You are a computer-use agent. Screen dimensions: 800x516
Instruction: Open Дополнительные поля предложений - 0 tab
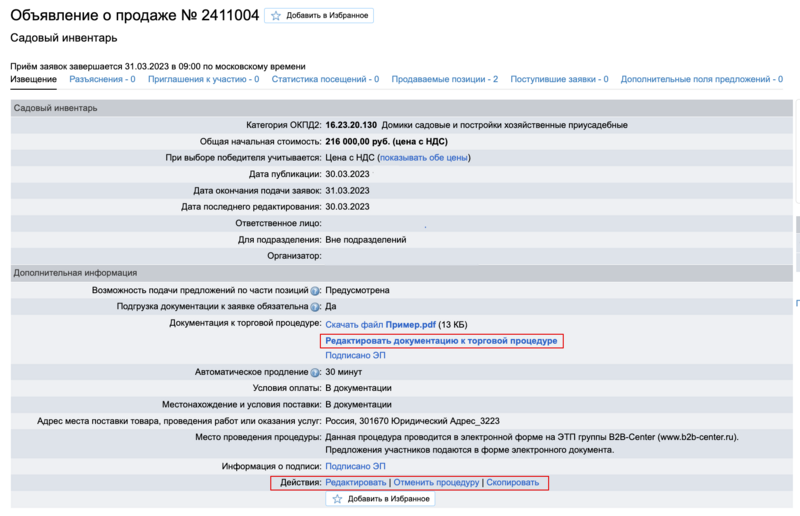tap(701, 79)
